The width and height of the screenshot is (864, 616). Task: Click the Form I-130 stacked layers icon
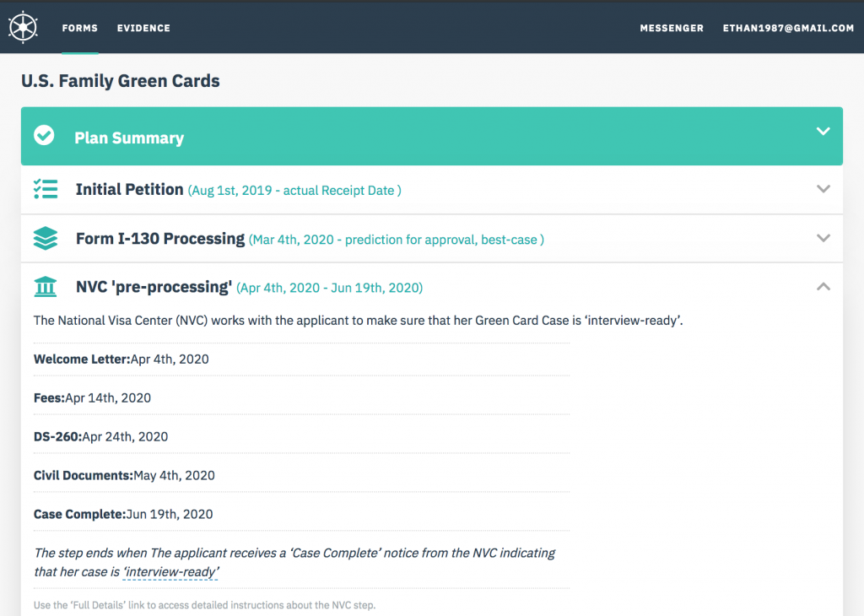tap(46, 238)
